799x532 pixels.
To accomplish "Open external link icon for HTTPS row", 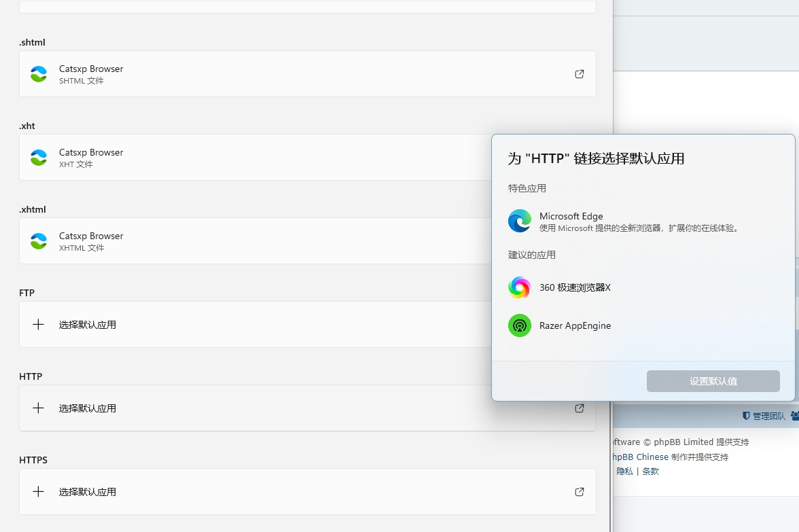I will click(580, 492).
